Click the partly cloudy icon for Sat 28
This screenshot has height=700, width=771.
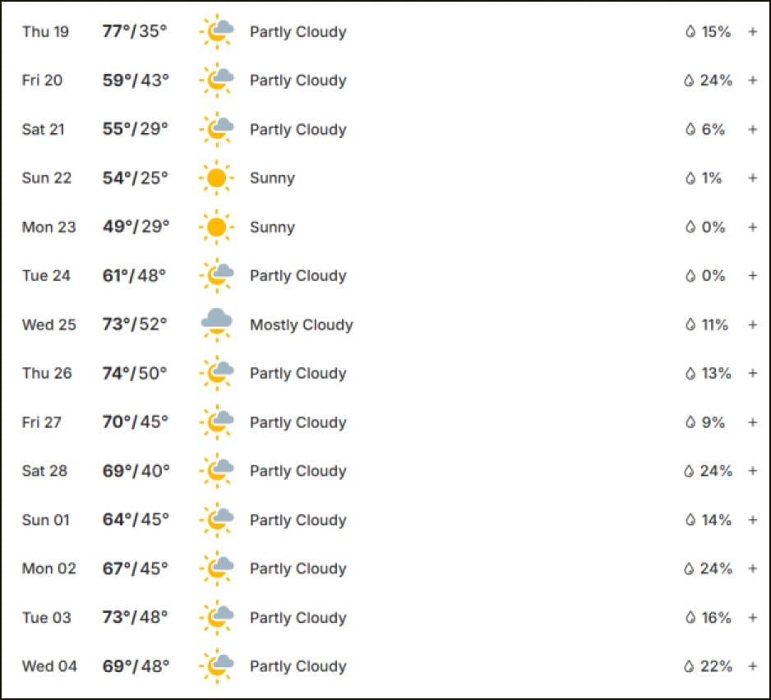[x=217, y=471]
